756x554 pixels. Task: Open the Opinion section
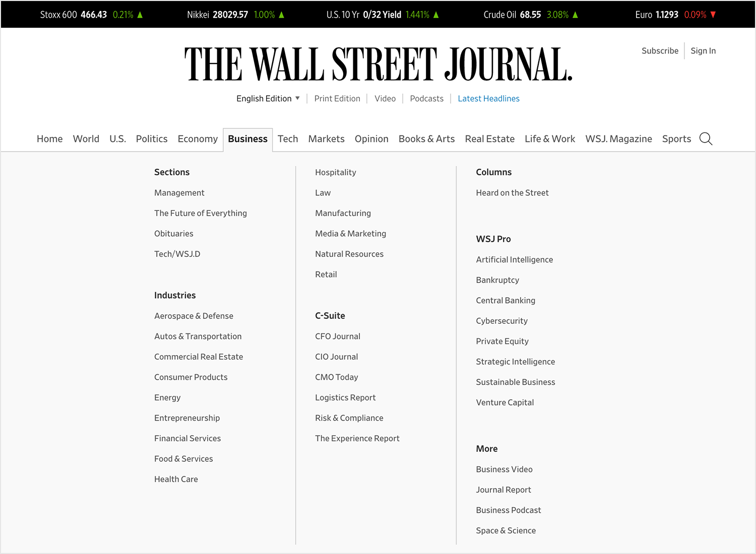pyautogui.click(x=371, y=139)
